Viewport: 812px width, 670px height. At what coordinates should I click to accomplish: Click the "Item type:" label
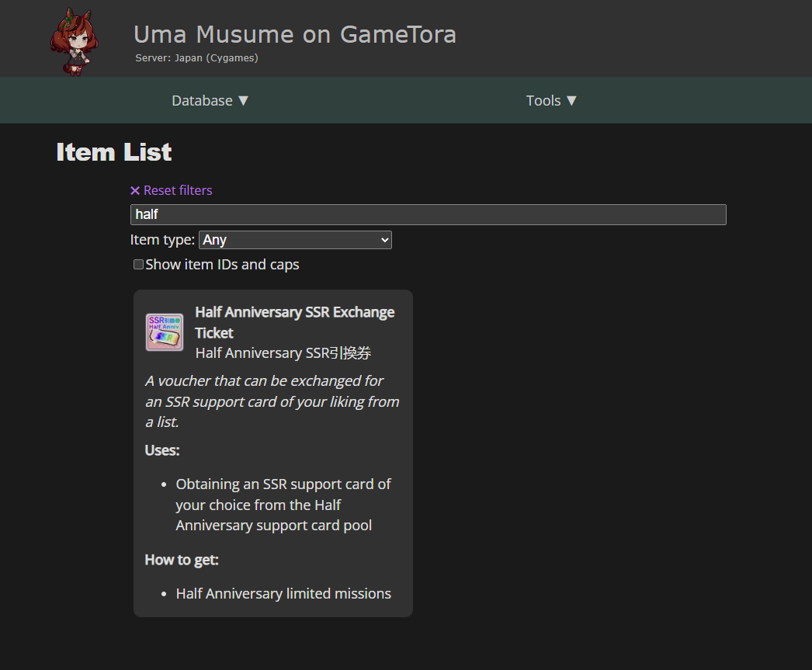pos(162,240)
